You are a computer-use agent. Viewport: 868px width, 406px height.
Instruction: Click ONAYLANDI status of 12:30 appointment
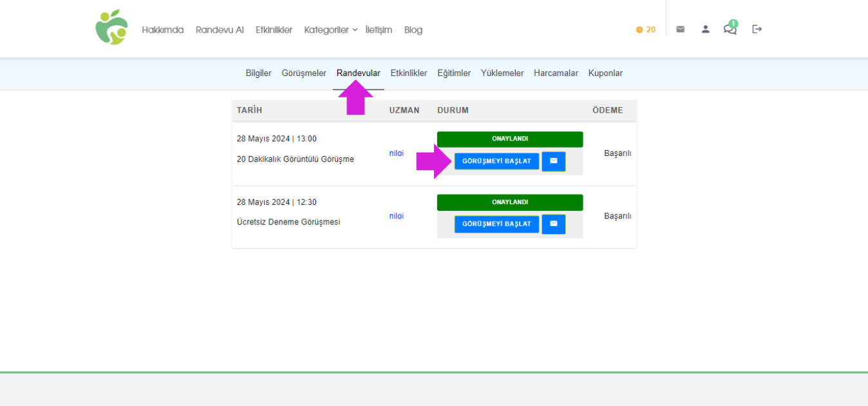point(510,202)
